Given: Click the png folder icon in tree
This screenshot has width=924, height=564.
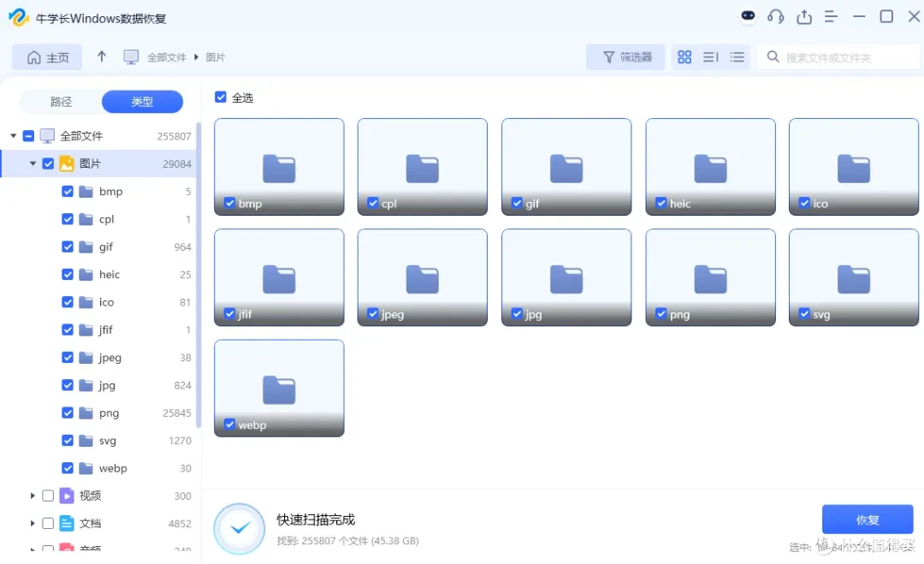Looking at the screenshot, I should pos(86,413).
